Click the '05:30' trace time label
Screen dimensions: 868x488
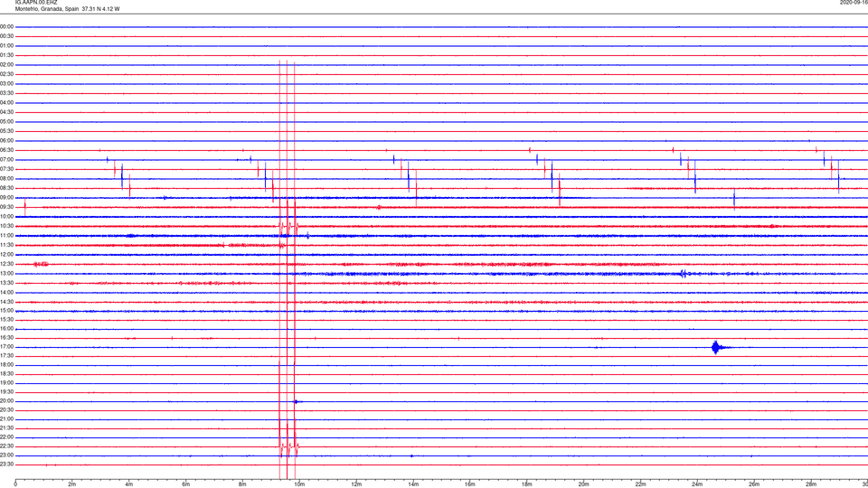pyautogui.click(x=6, y=131)
